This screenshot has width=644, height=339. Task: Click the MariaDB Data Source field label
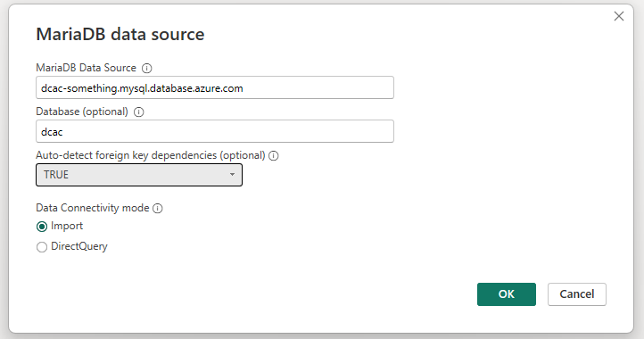[x=87, y=68]
